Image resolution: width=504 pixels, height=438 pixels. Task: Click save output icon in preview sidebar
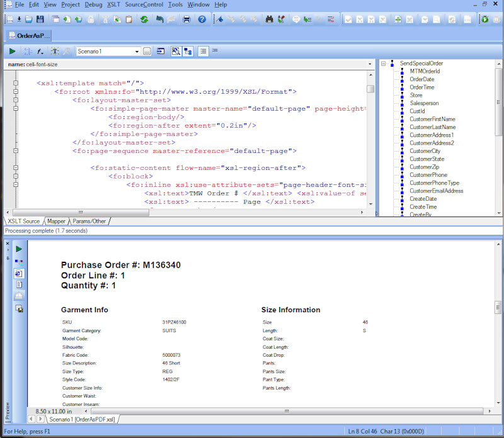pyautogui.click(x=19, y=308)
